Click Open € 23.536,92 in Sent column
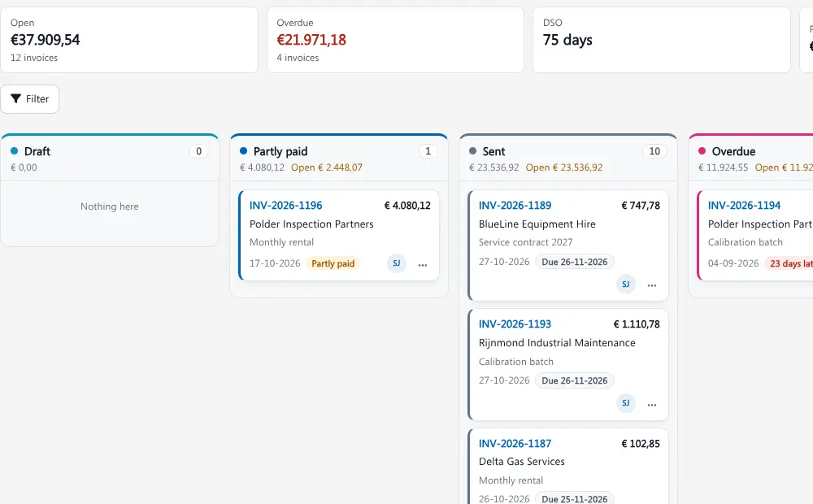Viewport: 813px width, 504px height. (x=564, y=167)
